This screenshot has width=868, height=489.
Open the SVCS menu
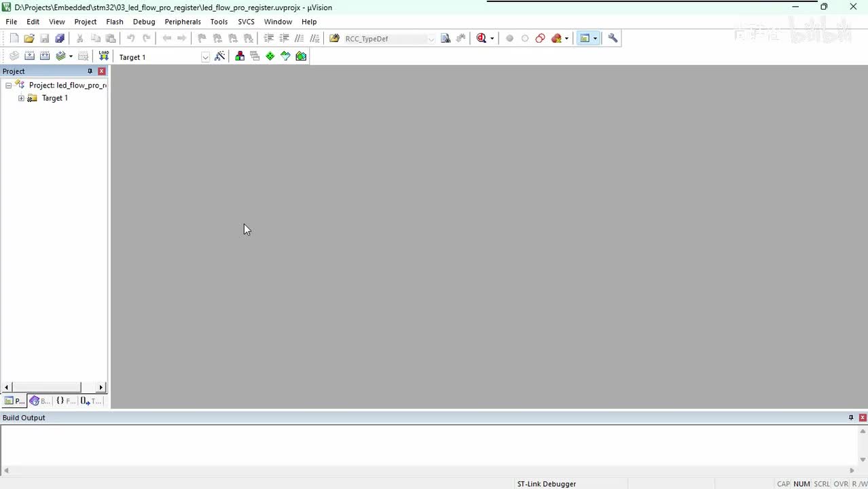(x=246, y=22)
